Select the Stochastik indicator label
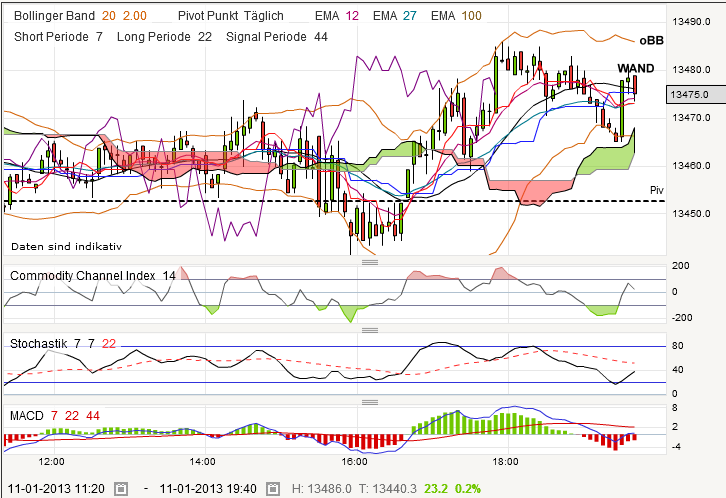726x498 pixels. pyautogui.click(x=38, y=343)
